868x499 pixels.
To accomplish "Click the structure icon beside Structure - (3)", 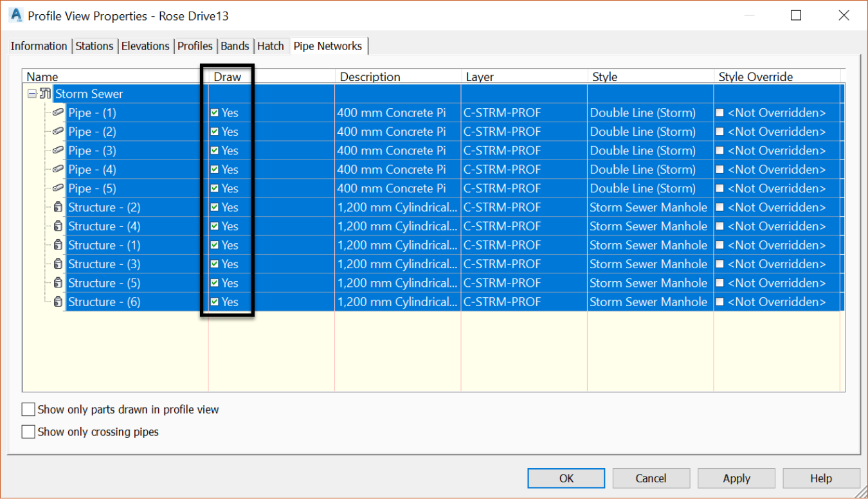I will (58, 264).
